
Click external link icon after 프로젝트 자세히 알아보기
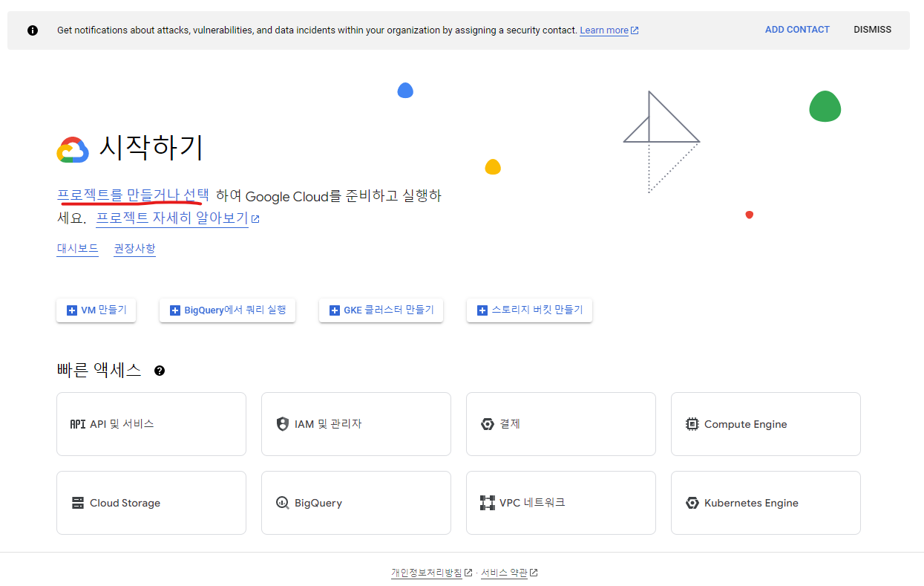(255, 219)
